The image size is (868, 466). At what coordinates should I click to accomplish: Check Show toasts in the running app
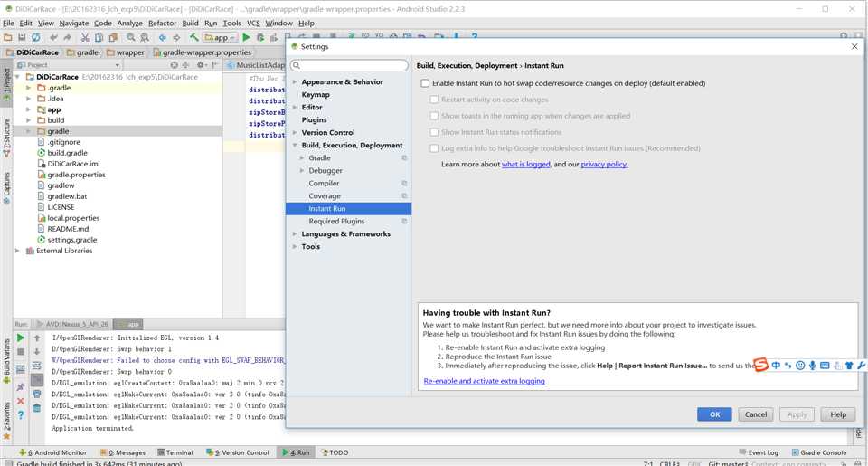point(434,116)
